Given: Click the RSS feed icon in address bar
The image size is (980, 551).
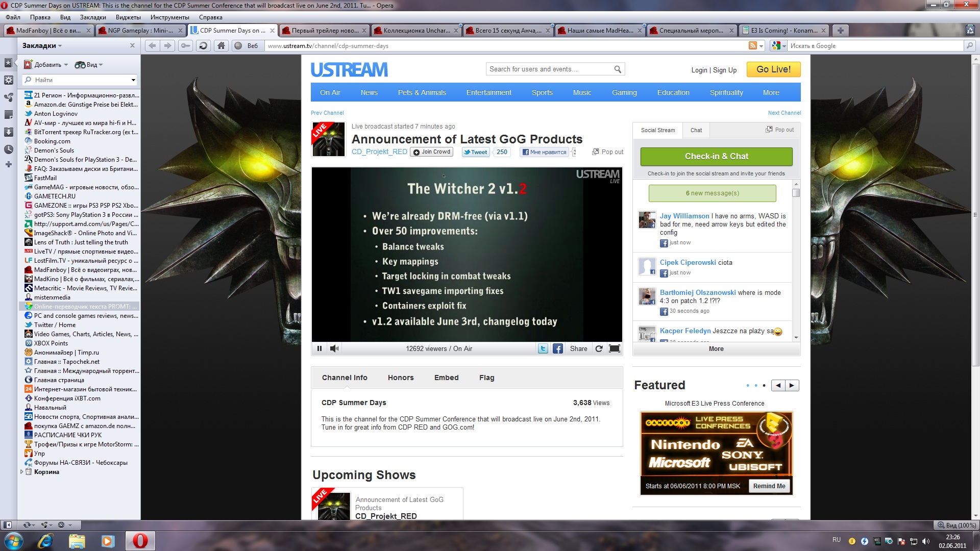Looking at the screenshot, I should 753,46.
